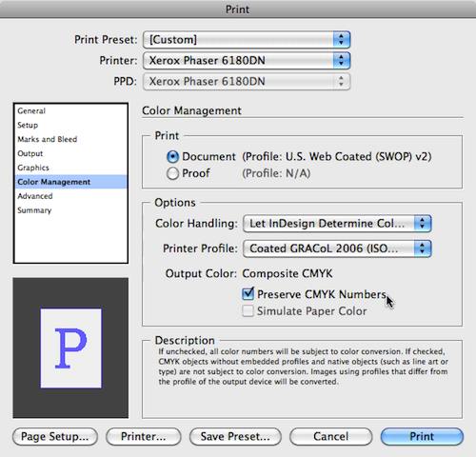Screen dimensions: 476x457
Task: Select the Graphics category
Action: tap(70, 168)
